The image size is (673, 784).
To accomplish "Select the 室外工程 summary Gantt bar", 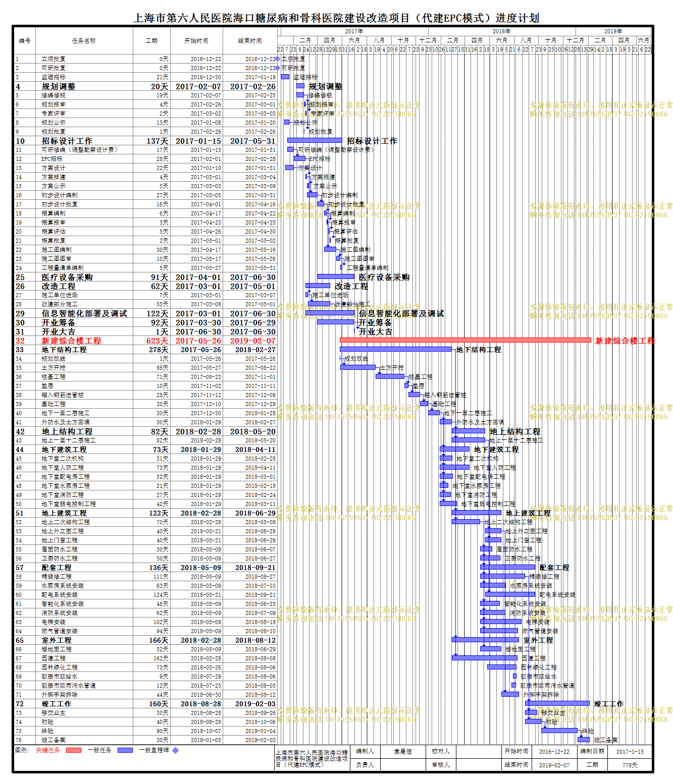I will (486, 640).
